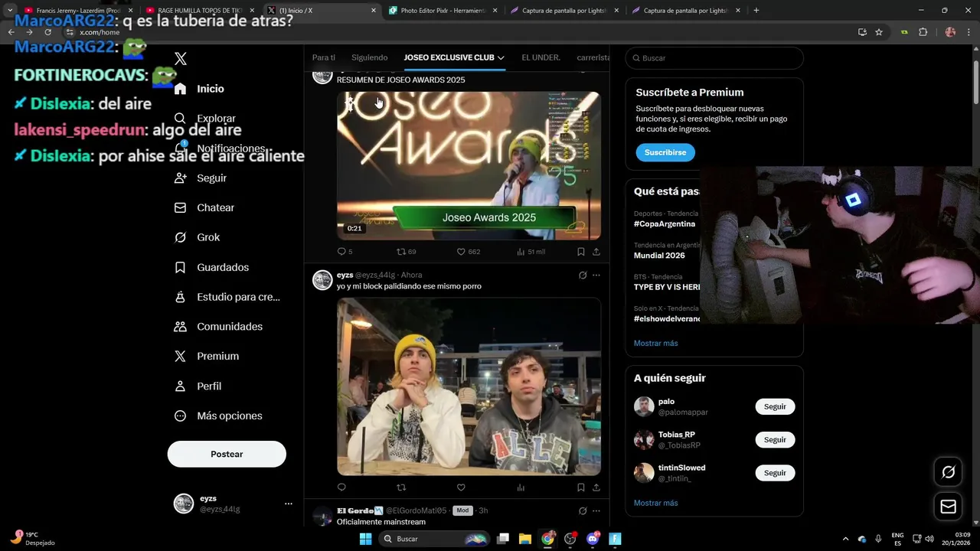Open more options on El Gordo post
980x551 pixels.
pyautogui.click(x=596, y=510)
